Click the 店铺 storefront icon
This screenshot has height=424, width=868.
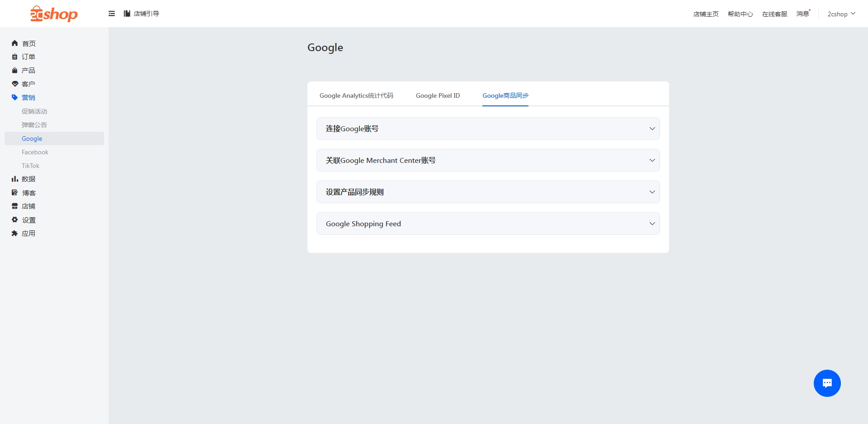[14, 206]
